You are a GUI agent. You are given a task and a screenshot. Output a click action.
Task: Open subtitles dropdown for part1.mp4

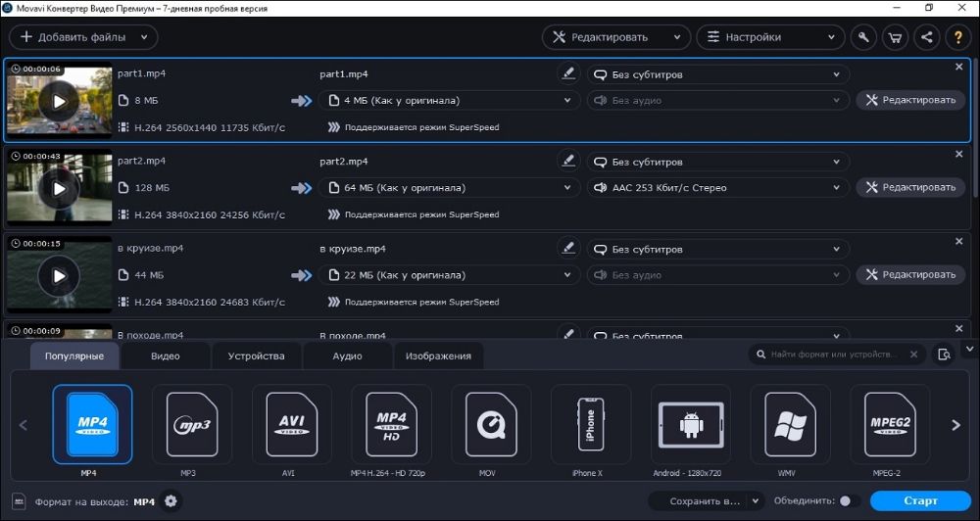point(717,75)
